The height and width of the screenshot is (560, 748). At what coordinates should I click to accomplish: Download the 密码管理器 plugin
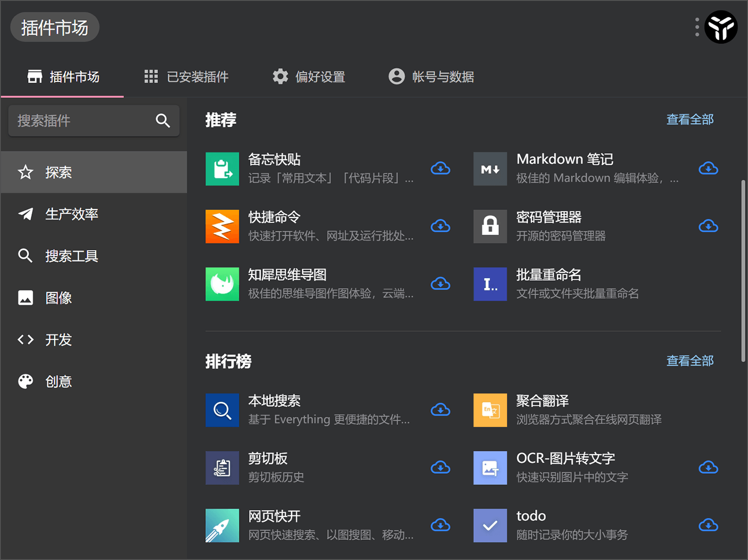coord(708,227)
